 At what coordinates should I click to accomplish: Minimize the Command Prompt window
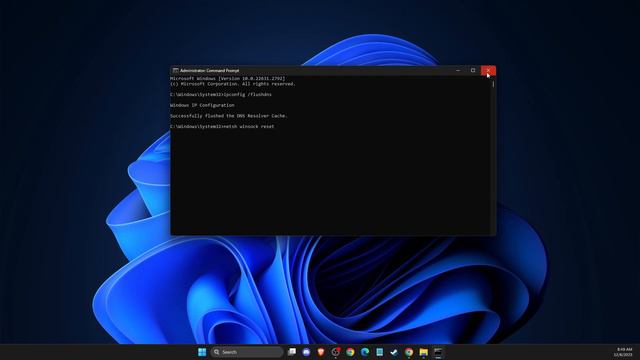tap(458, 70)
